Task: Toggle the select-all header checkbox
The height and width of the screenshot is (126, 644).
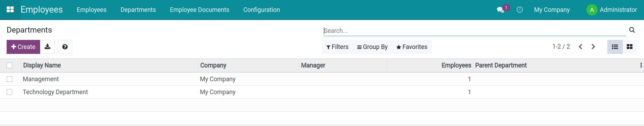Action: [x=9, y=65]
